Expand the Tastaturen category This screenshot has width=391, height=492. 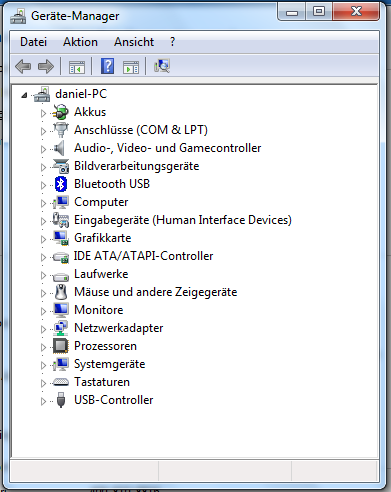pos(43,383)
